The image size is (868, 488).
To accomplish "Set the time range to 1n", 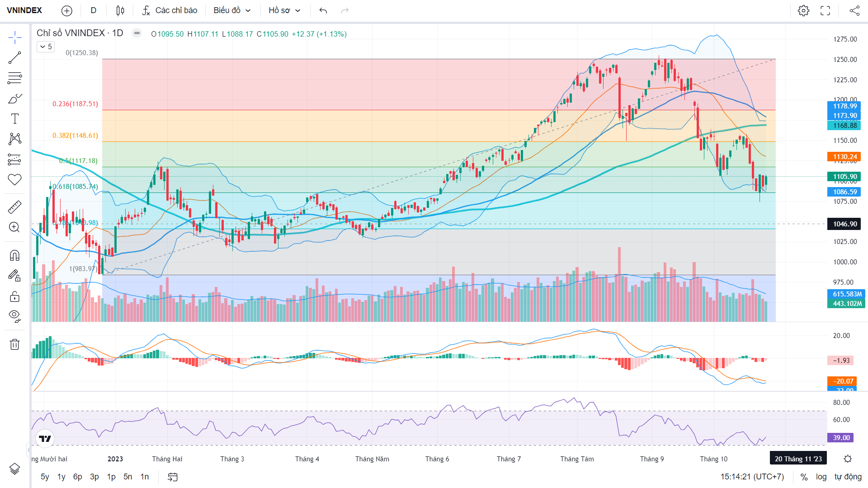I will point(145,477).
